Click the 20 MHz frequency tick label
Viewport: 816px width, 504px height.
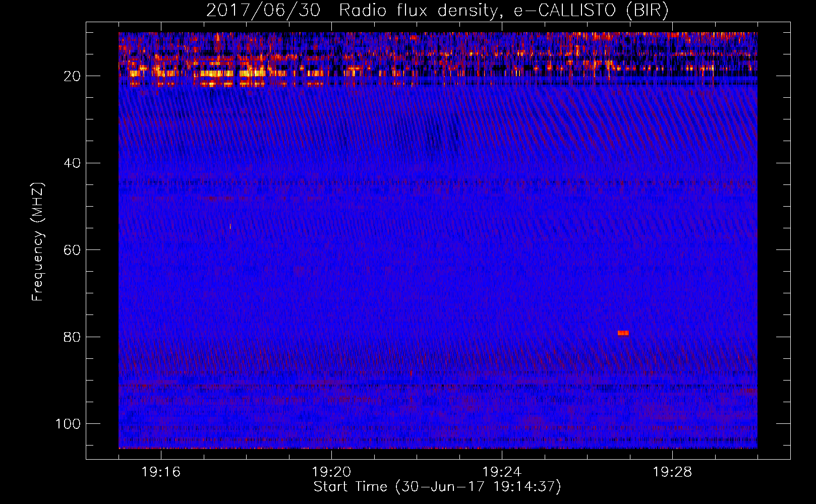(x=73, y=76)
